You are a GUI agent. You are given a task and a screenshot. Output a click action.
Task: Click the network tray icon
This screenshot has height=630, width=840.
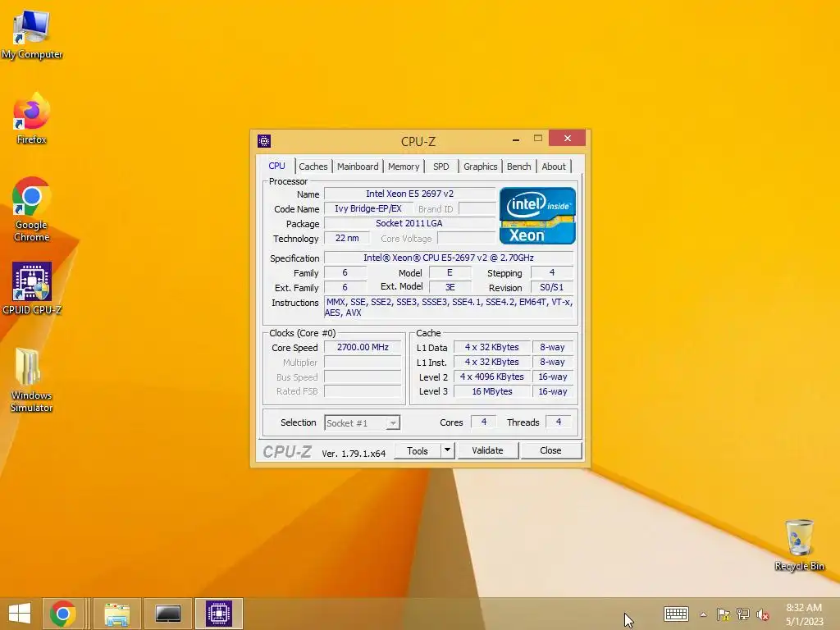point(743,614)
